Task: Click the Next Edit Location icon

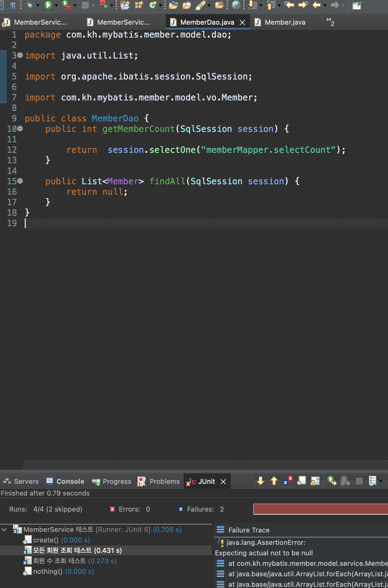Action: [x=303, y=5]
